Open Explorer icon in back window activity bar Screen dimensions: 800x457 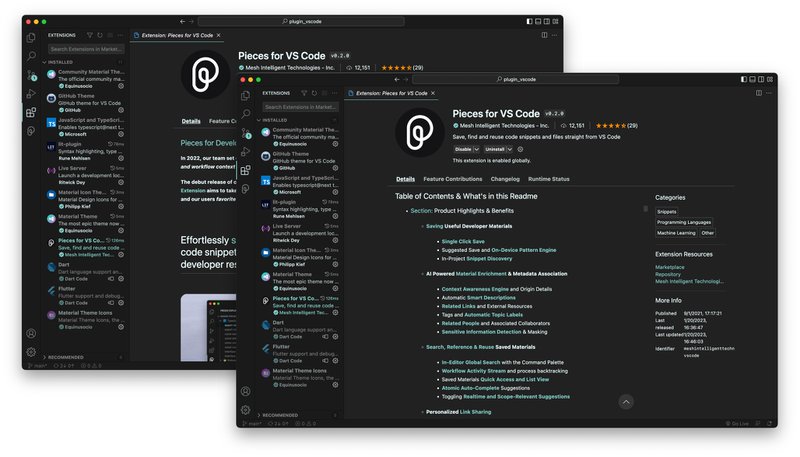(31, 38)
